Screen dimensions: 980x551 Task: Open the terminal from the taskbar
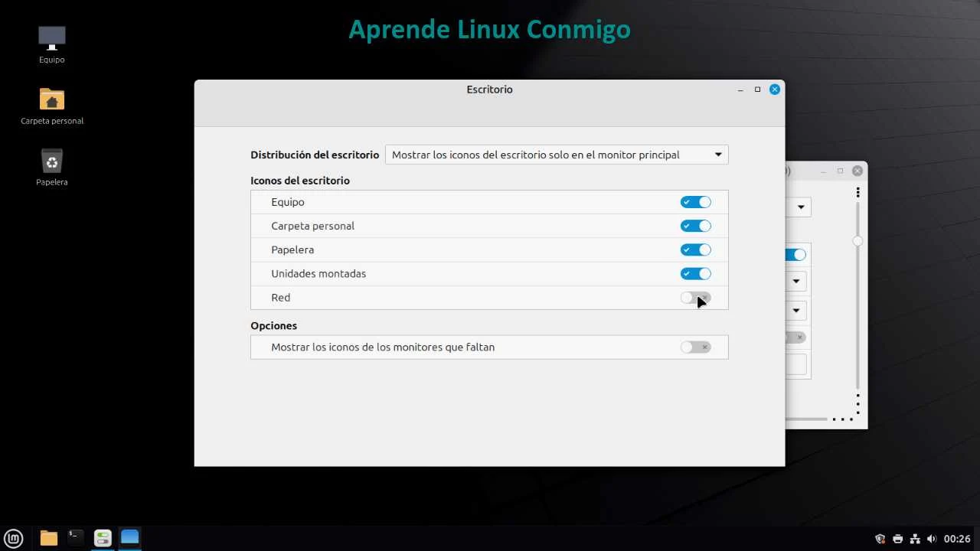tap(75, 537)
